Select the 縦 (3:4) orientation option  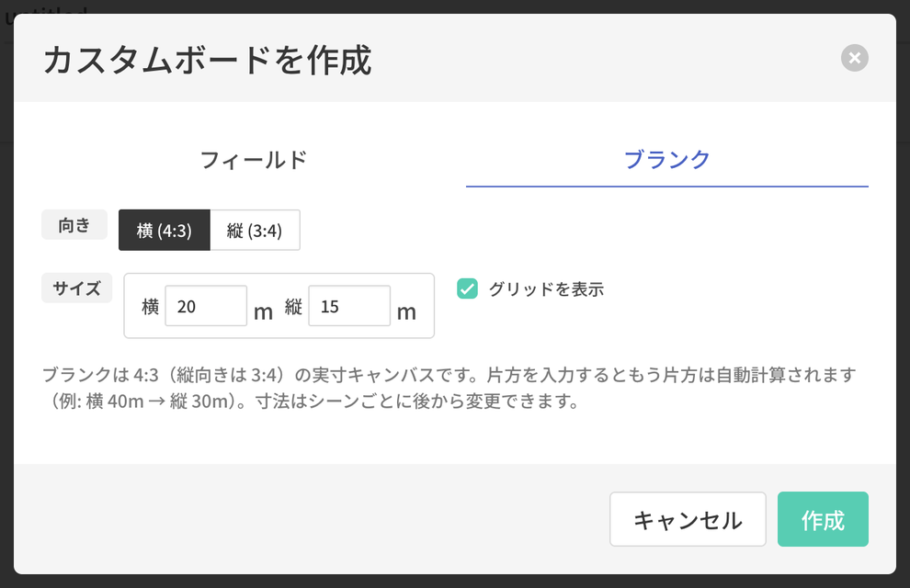(255, 231)
